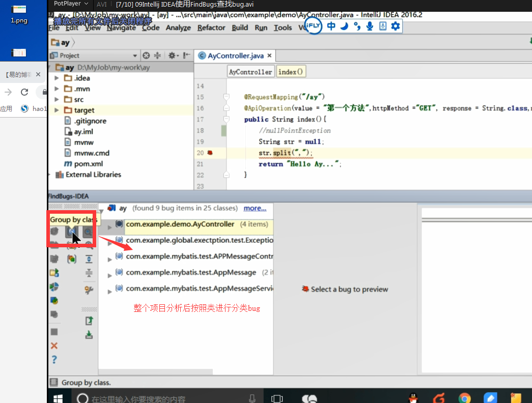Click bug marker on line 20 gutter

(210, 153)
